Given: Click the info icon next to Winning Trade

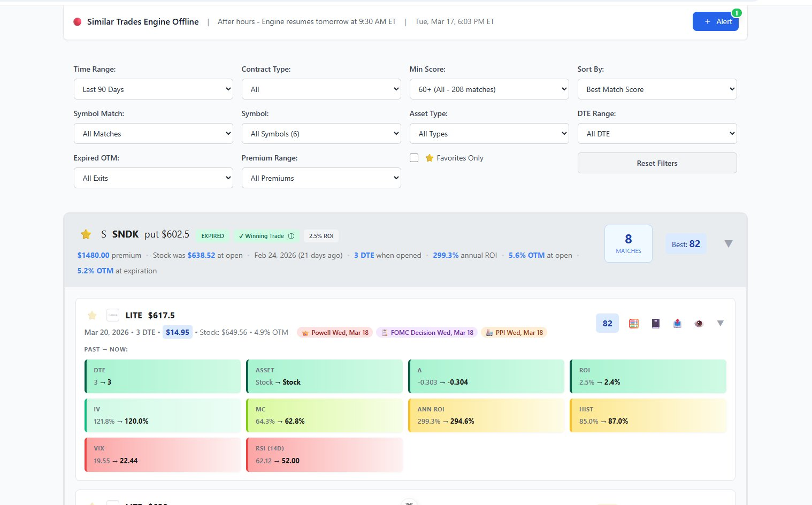Looking at the screenshot, I should point(291,236).
